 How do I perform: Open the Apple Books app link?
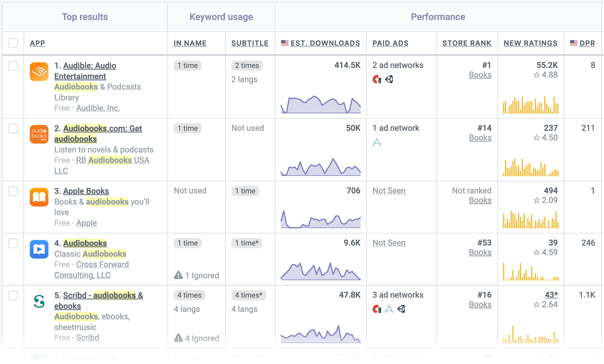tap(86, 191)
